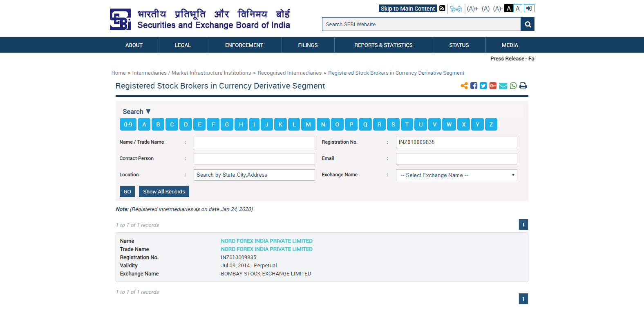Share via Google Plus icon
644x324 pixels.
[x=493, y=86]
